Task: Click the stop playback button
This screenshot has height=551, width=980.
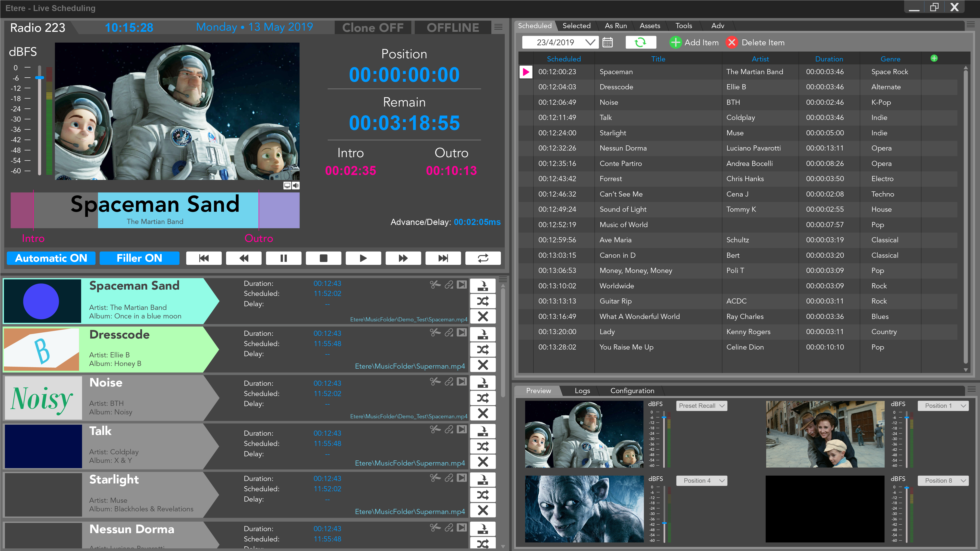Action: click(x=323, y=258)
